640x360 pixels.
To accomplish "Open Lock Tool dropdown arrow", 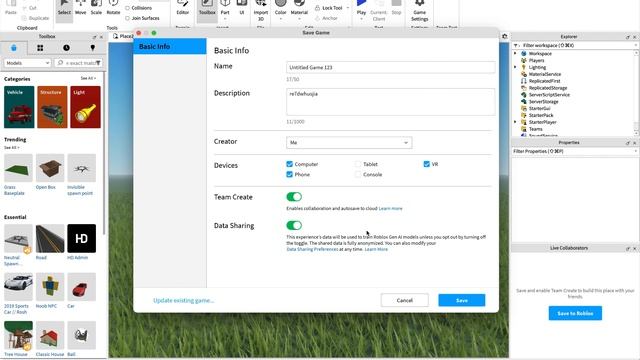I will 348,8.
